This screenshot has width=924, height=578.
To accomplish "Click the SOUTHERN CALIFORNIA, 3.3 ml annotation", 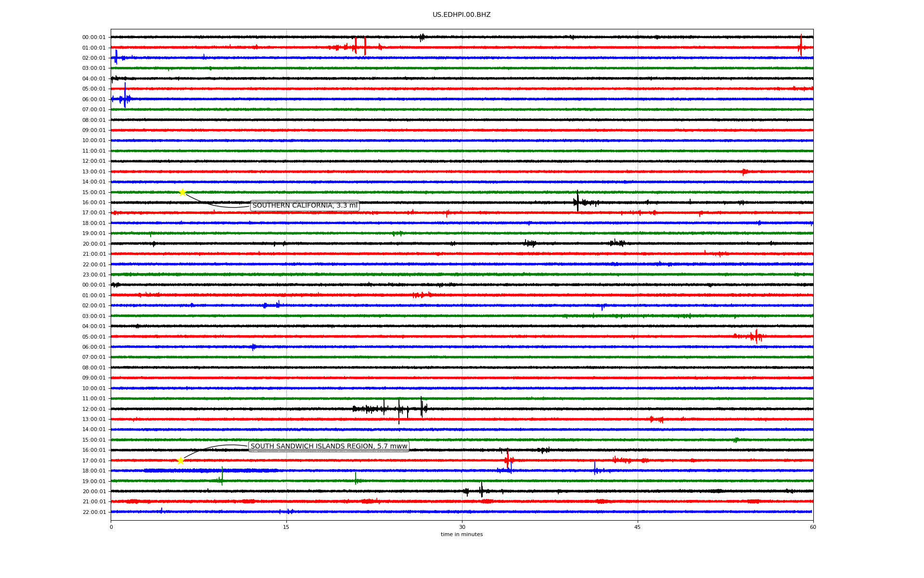I will (x=305, y=206).
